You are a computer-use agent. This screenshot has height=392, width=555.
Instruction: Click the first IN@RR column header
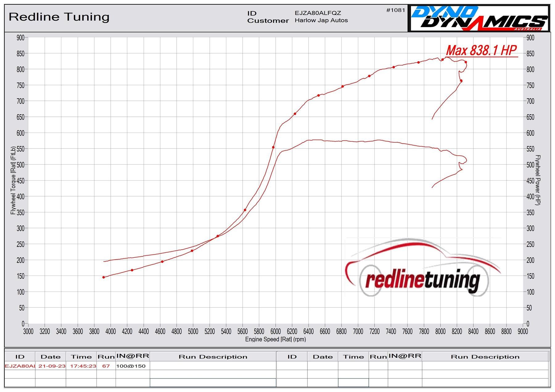(133, 356)
